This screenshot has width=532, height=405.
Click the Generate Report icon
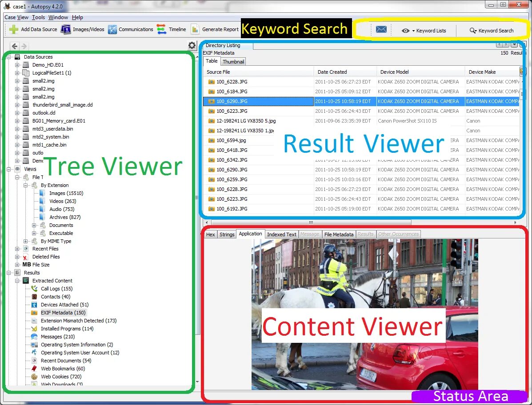coord(195,29)
